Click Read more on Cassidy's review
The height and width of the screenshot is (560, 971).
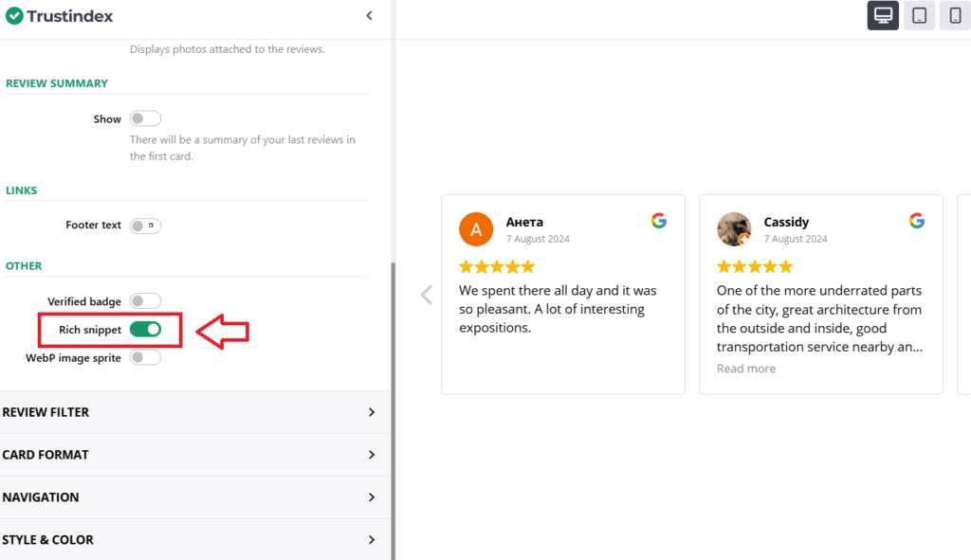coord(746,369)
